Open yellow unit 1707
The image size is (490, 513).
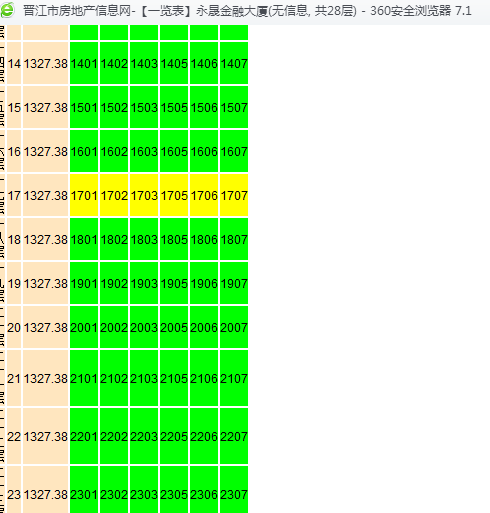click(x=234, y=195)
